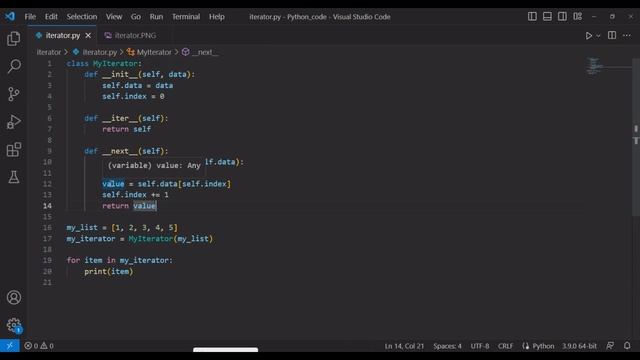Click 'return self' on line 7
640x360 pixels.
pos(127,129)
